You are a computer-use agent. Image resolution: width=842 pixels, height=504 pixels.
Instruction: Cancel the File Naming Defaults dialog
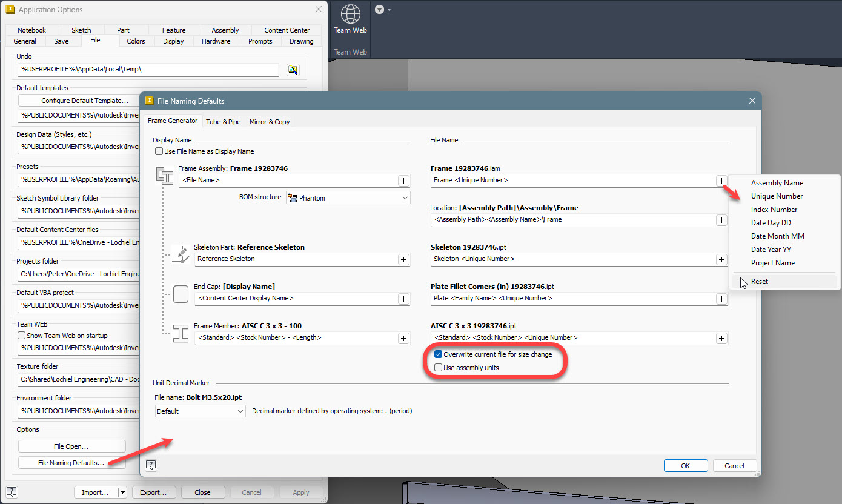point(734,466)
